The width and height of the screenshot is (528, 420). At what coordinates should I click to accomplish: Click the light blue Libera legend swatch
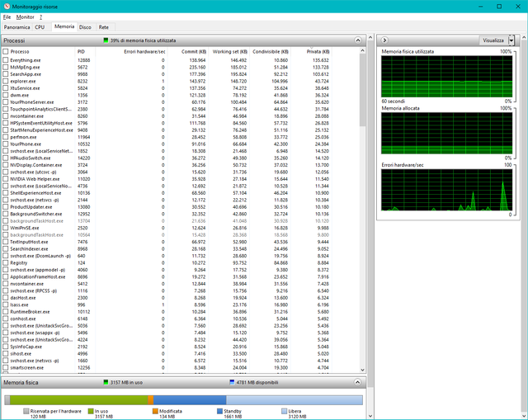coord(284,411)
